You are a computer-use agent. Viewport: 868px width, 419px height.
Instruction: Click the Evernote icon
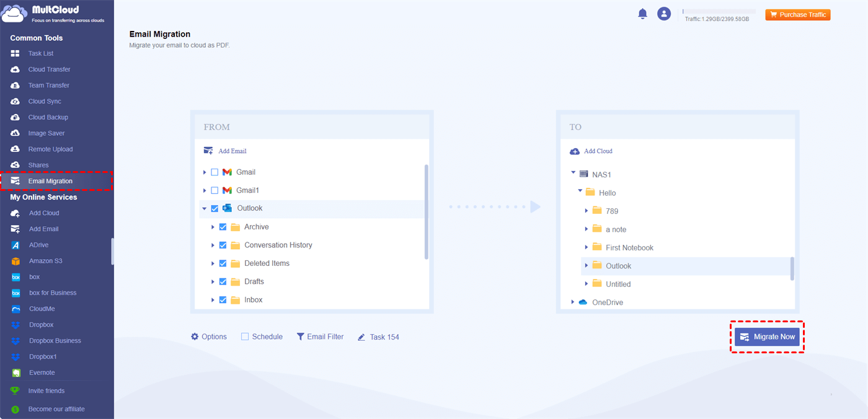tap(15, 373)
